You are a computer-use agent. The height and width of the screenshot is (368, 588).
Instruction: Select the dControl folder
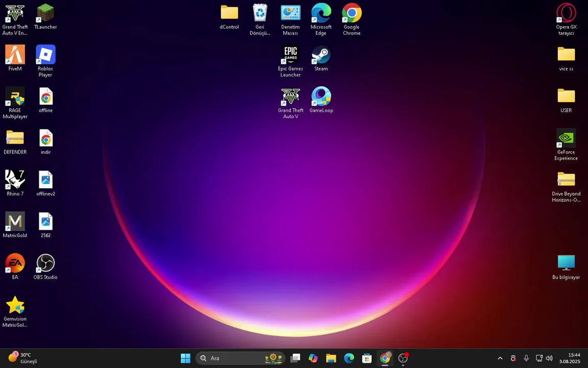pyautogui.click(x=229, y=17)
